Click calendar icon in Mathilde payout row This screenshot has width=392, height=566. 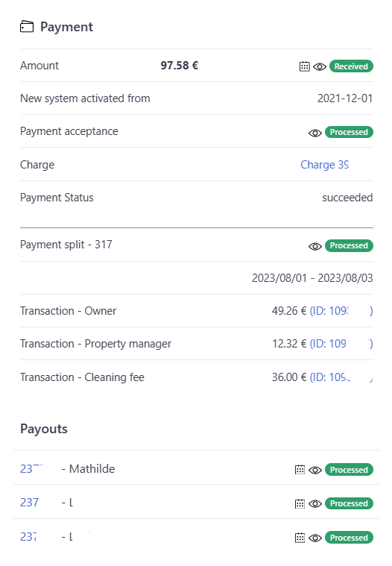(x=300, y=470)
